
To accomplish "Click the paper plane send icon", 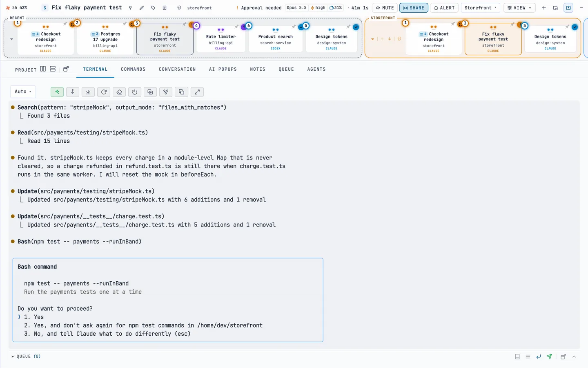I will pyautogui.click(x=549, y=357).
